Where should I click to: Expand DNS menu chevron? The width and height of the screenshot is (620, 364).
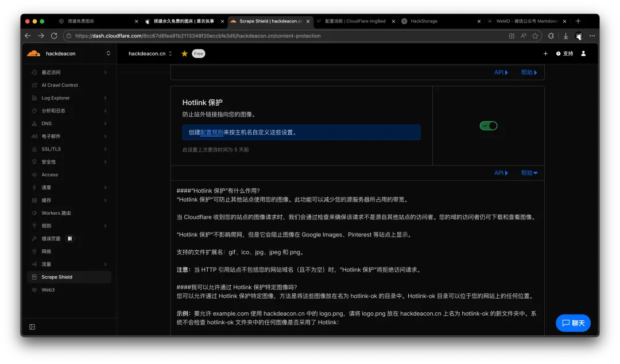coord(106,123)
